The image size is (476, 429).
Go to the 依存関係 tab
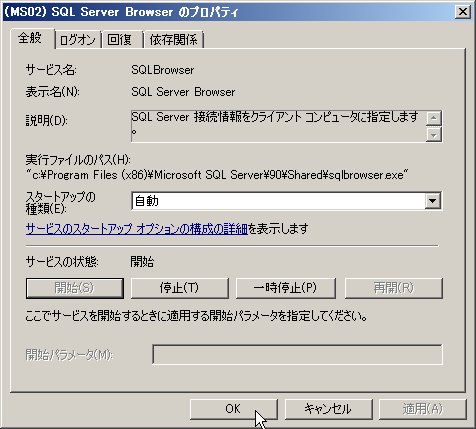coord(174,40)
